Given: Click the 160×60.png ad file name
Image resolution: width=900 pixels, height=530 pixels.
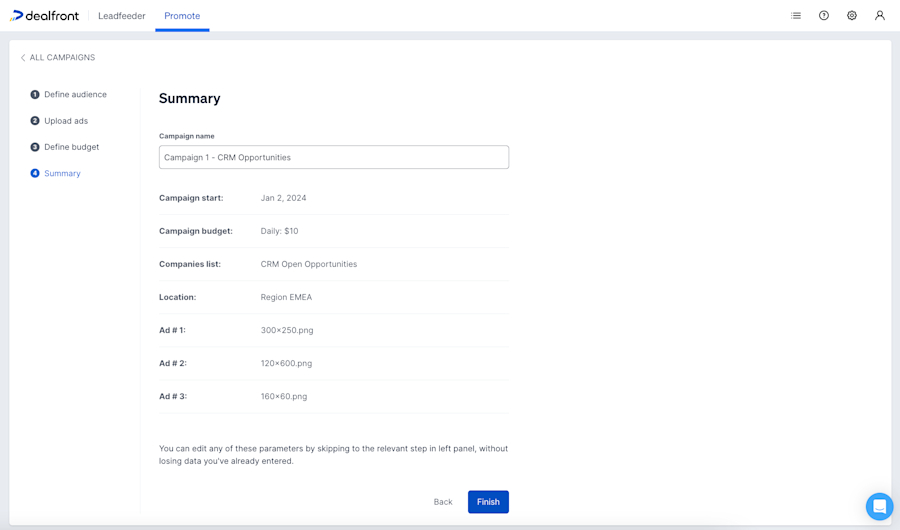Looking at the screenshot, I should coord(284,396).
